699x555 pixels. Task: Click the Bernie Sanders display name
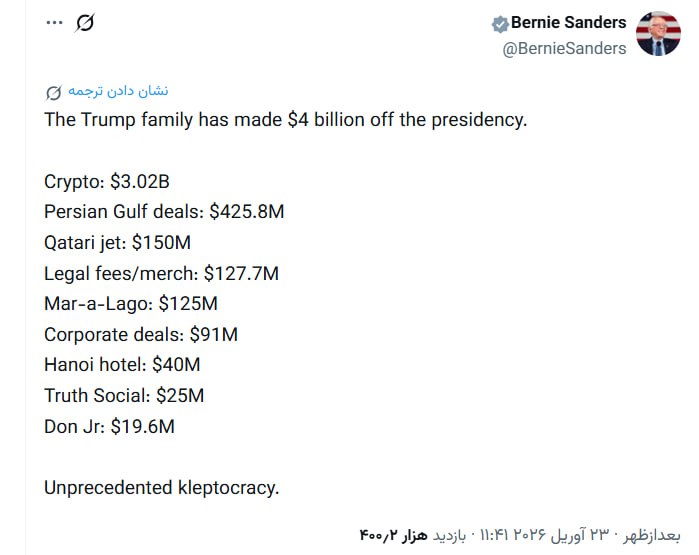pos(568,22)
